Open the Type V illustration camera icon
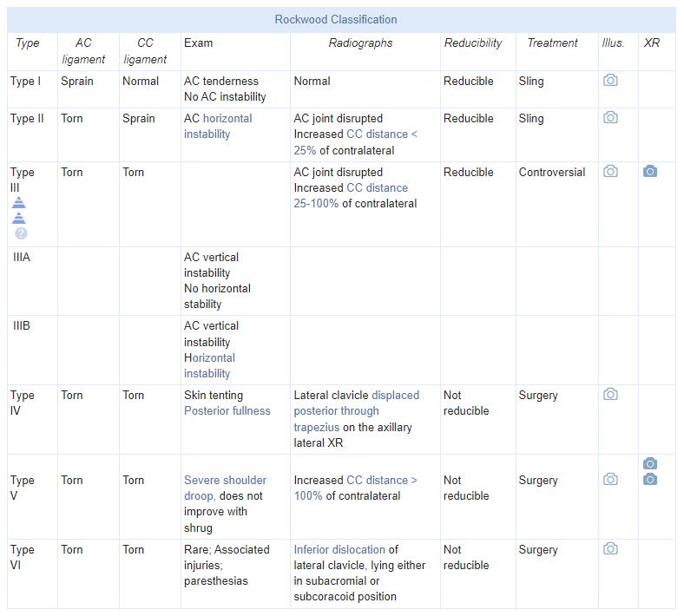The width and height of the screenshot is (684, 616). tap(610, 480)
